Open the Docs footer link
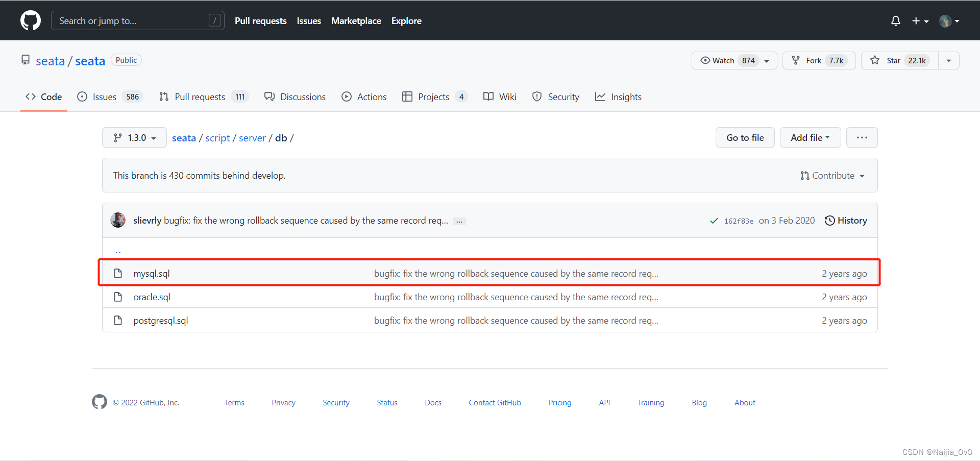The width and height of the screenshot is (980, 461). coord(433,403)
